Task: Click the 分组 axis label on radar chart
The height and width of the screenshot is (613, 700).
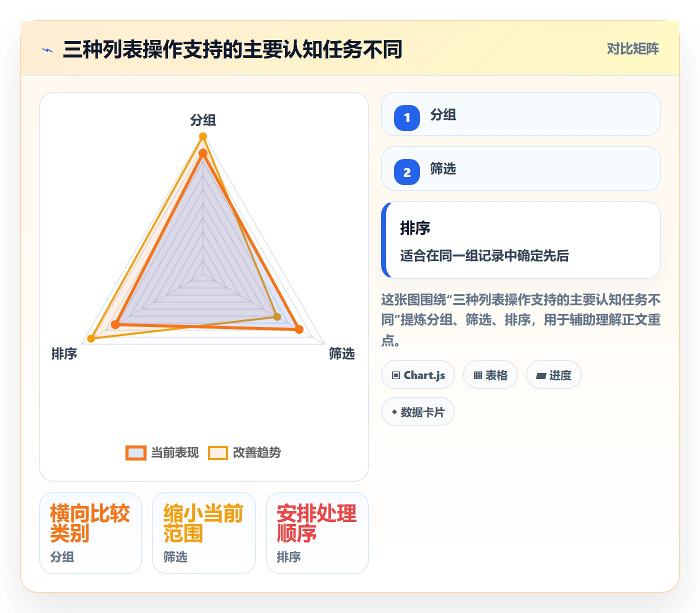Action: 203,120
